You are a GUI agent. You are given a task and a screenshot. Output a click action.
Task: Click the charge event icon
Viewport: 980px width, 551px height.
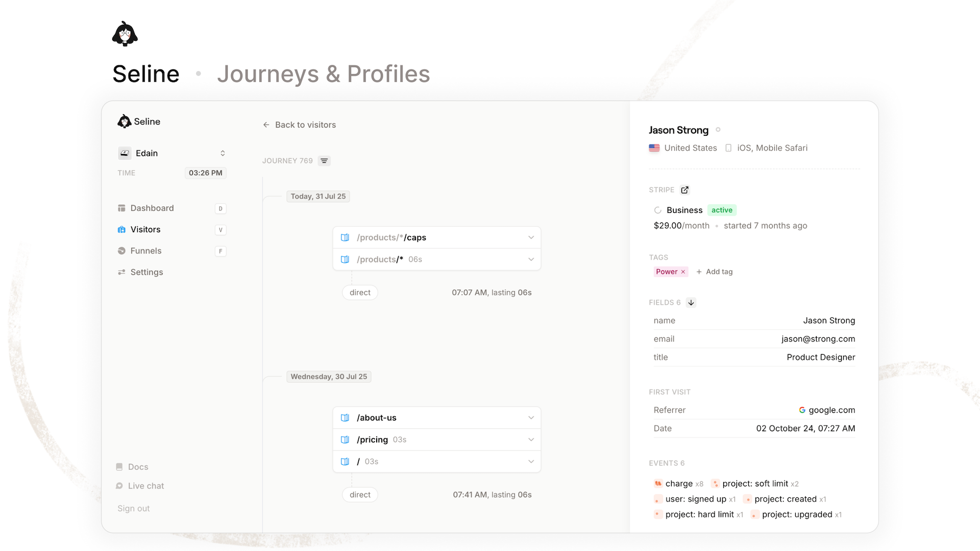click(x=658, y=484)
